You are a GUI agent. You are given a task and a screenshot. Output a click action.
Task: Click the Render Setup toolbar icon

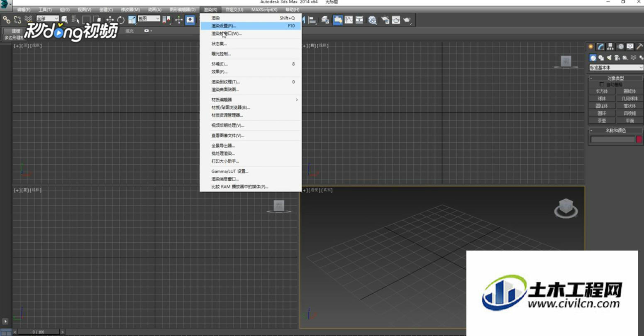coord(385,19)
